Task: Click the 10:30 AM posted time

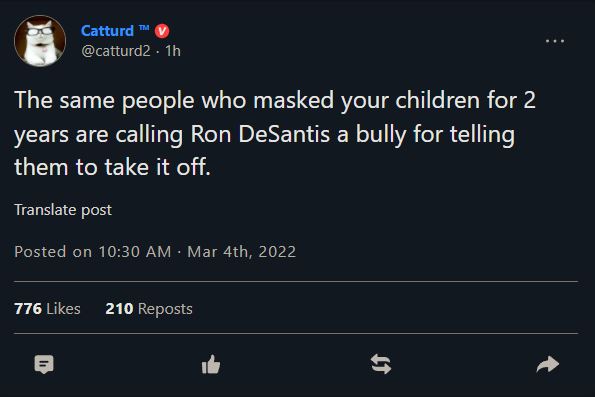Action: pos(135,252)
